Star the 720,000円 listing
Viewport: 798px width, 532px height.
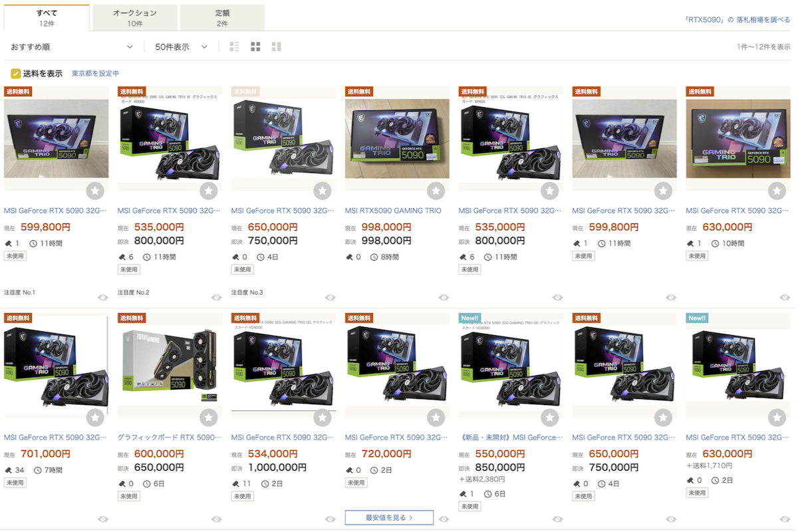coord(436,418)
